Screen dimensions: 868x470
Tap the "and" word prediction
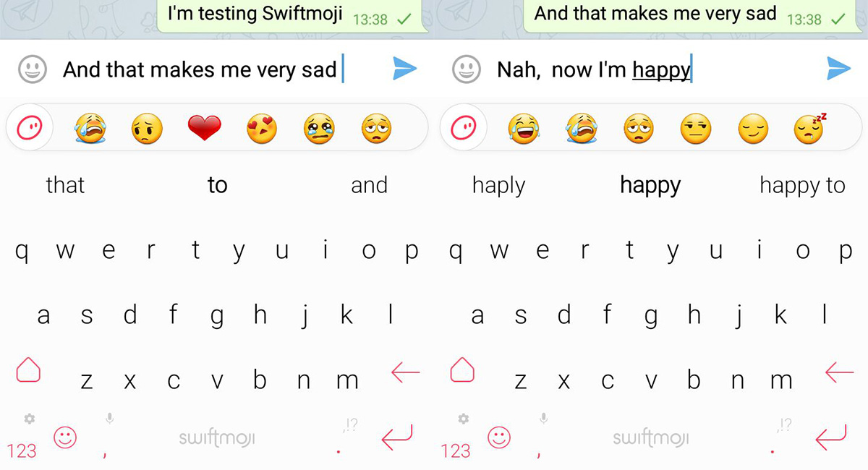pyautogui.click(x=369, y=185)
